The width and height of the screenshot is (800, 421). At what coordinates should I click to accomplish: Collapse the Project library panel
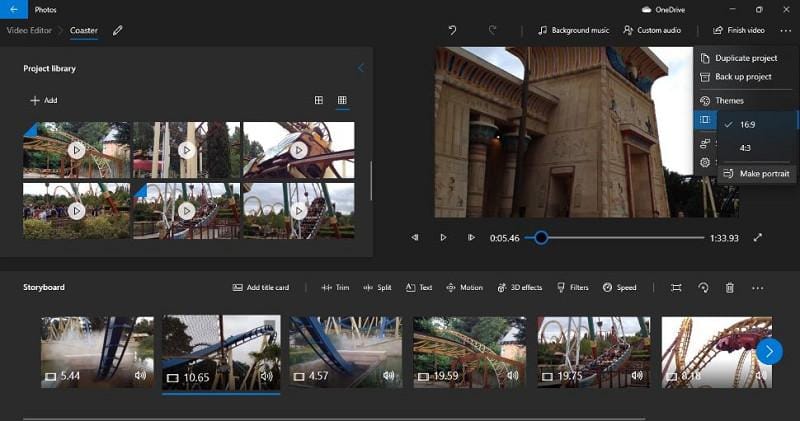tap(361, 68)
